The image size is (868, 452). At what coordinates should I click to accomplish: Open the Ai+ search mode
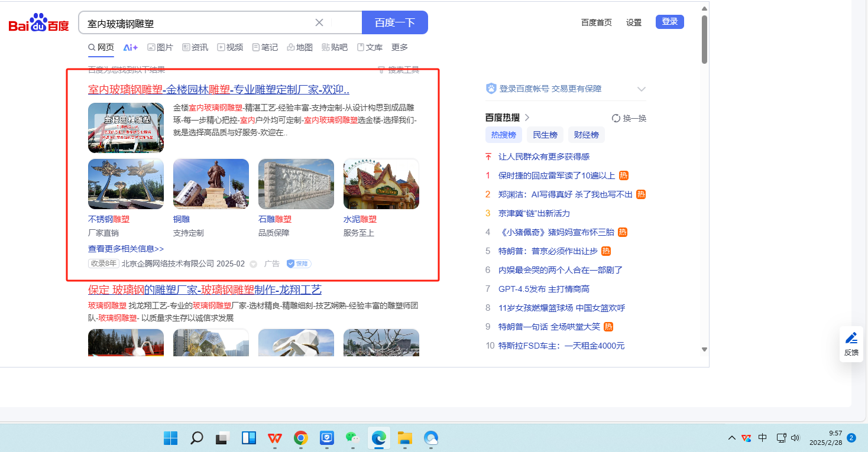tap(130, 47)
